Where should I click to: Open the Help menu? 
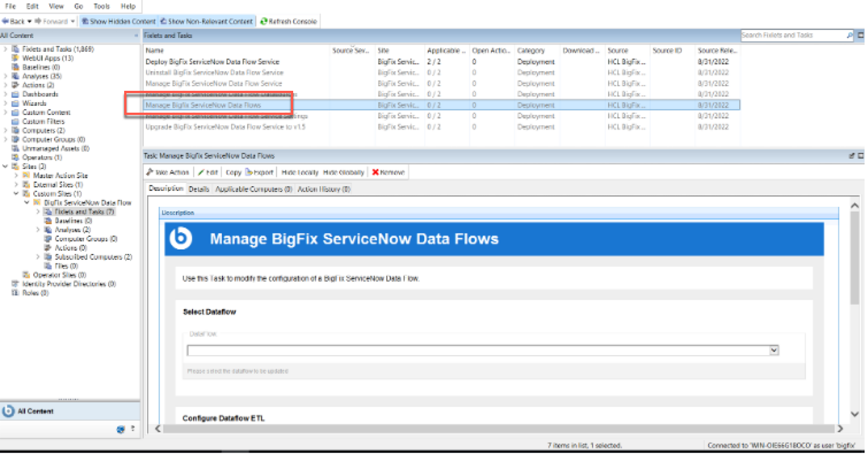(x=128, y=6)
